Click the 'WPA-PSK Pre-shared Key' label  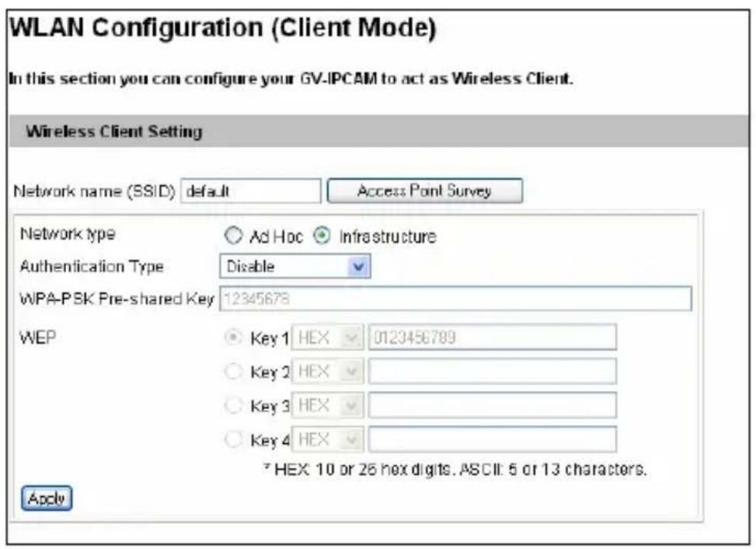pyautogui.click(x=117, y=299)
